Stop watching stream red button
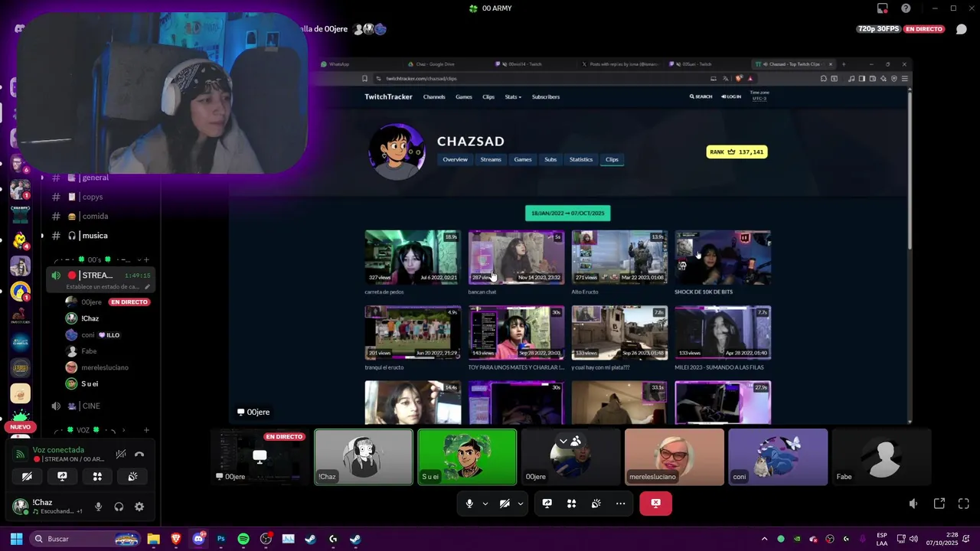The image size is (980, 551). pyautogui.click(x=655, y=504)
